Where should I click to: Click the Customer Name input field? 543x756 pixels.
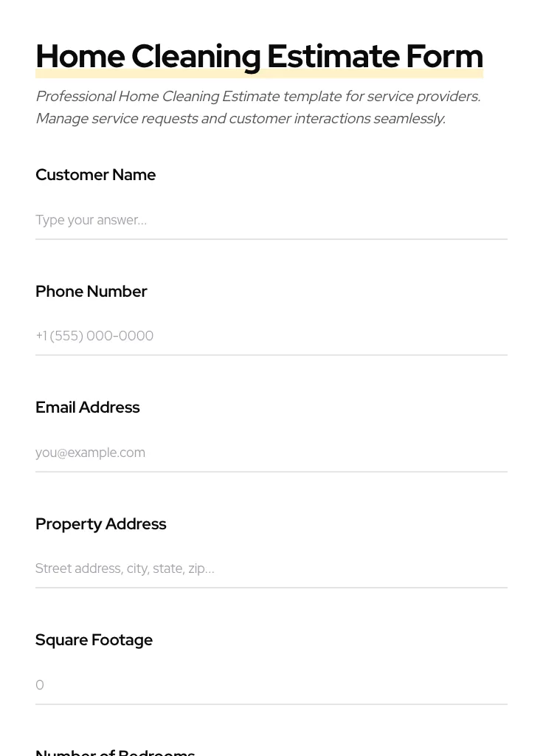[x=271, y=220]
